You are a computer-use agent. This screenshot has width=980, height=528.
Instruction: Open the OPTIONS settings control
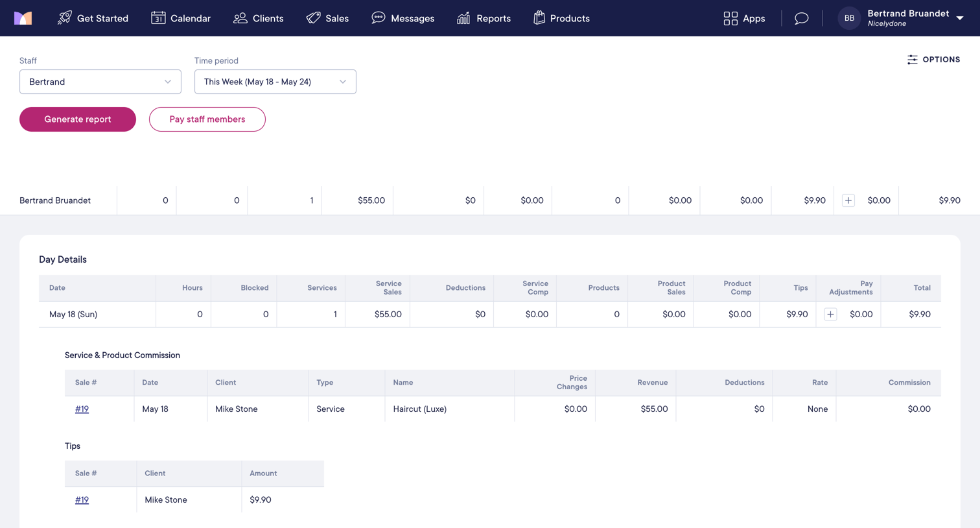pyautogui.click(x=933, y=60)
